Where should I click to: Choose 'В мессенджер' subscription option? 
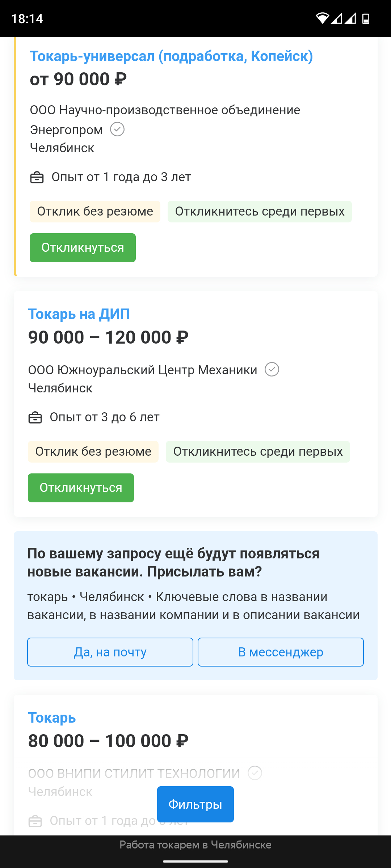tap(281, 652)
